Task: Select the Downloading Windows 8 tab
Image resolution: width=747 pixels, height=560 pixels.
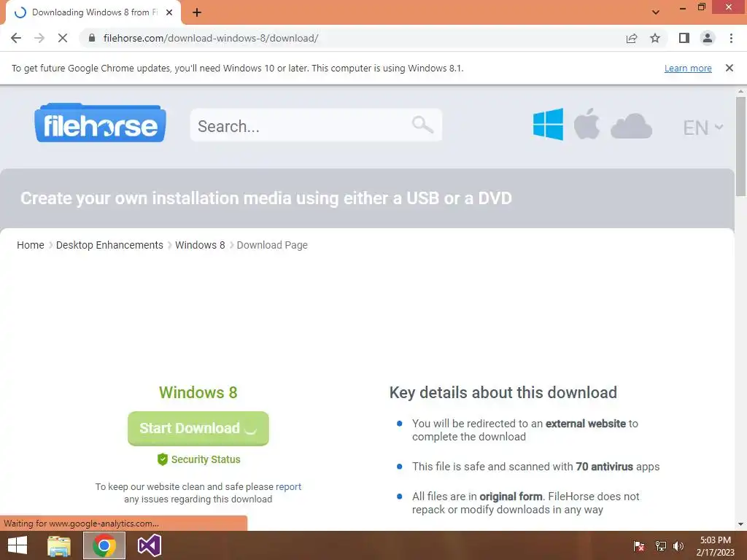Action: pos(93,12)
